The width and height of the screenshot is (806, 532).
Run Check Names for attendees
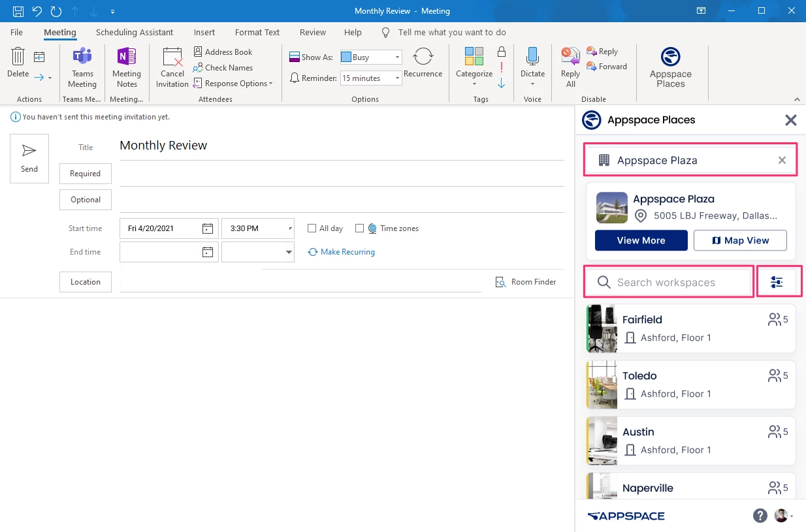[x=223, y=67]
